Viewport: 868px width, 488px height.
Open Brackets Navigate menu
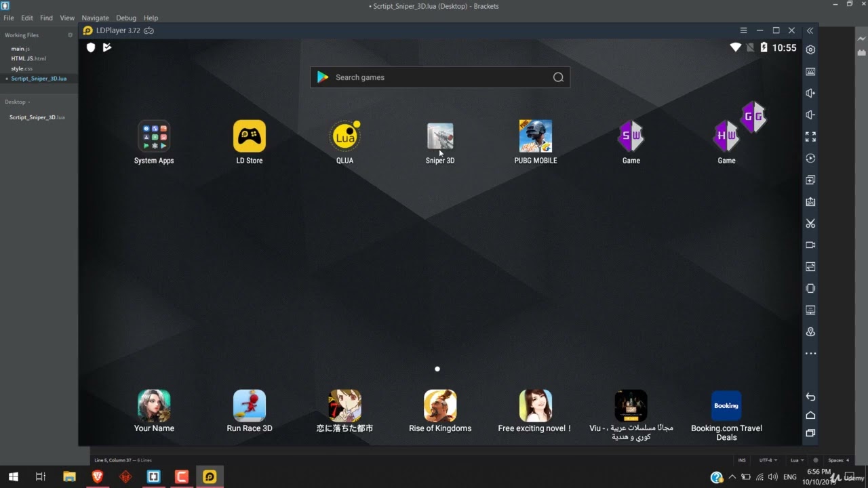[x=95, y=18]
